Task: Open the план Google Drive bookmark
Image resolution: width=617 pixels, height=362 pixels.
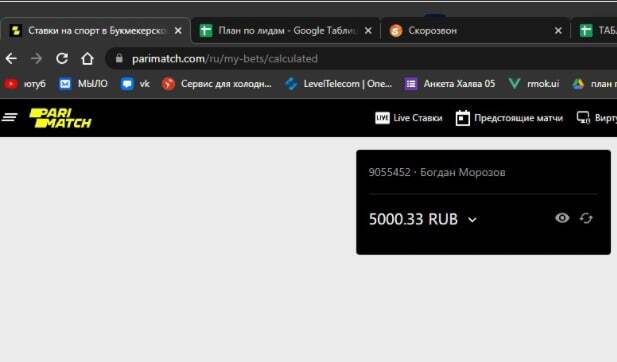Action: click(595, 84)
